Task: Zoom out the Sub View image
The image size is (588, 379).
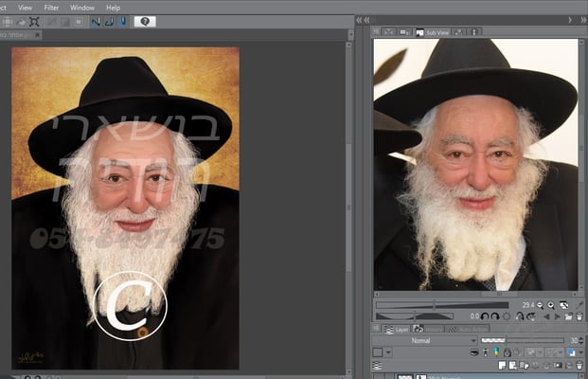Action: coord(540,305)
